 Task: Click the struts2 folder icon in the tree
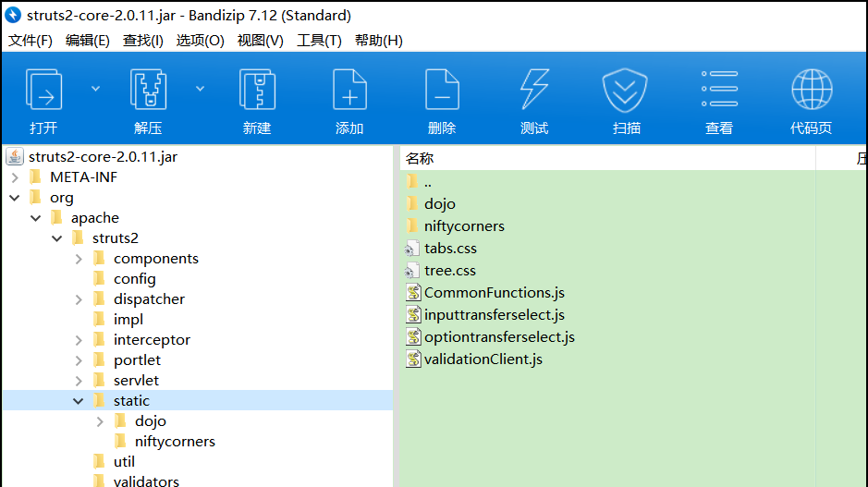[x=78, y=238]
